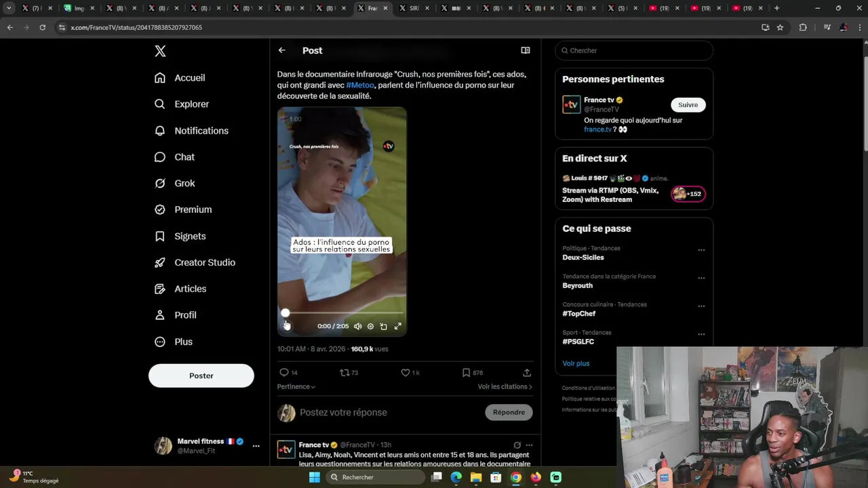The height and width of the screenshot is (488, 868).
Task: Reload the page in Chrome
Action: 42,27
